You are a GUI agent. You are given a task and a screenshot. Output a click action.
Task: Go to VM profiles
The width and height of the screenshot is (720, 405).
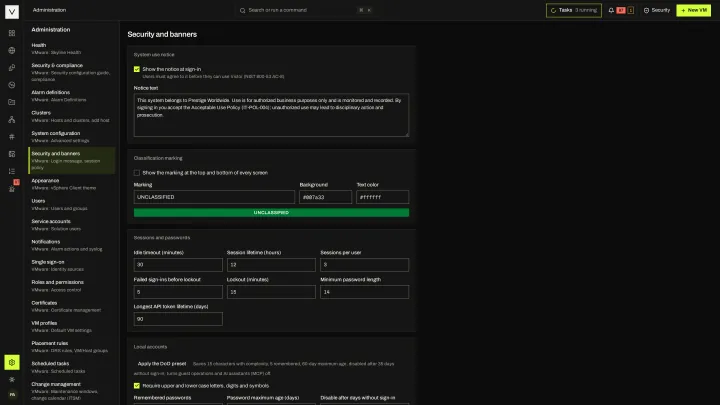click(x=72, y=326)
